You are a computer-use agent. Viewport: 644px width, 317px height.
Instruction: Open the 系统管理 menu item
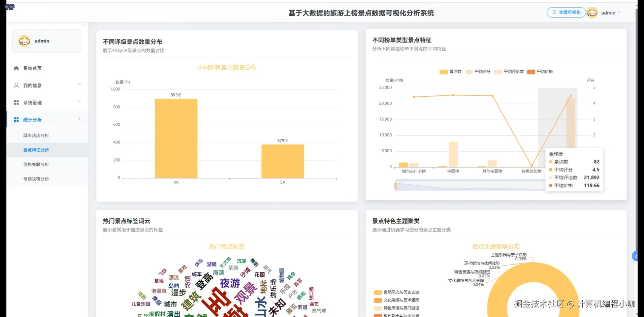pyautogui.click(x=47, y=102)
